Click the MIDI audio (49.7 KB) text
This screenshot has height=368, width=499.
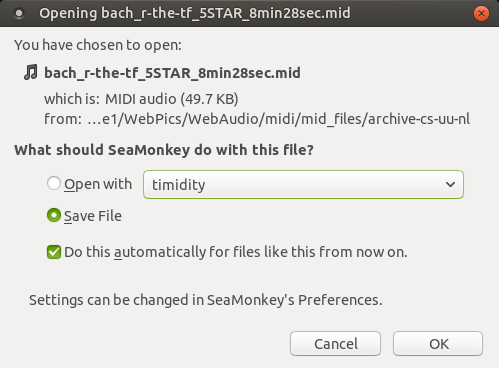pyautogui.click(x=172, y=99)
